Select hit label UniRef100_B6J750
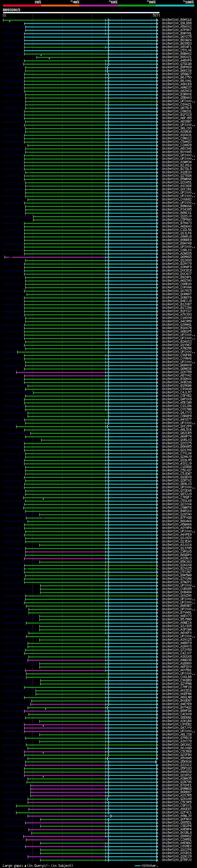 (177, 78)
